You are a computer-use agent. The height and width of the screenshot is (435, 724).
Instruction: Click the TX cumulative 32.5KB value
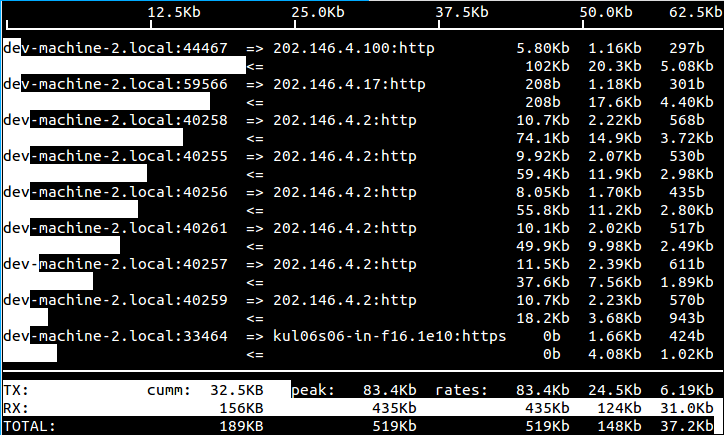pos(236,390)
